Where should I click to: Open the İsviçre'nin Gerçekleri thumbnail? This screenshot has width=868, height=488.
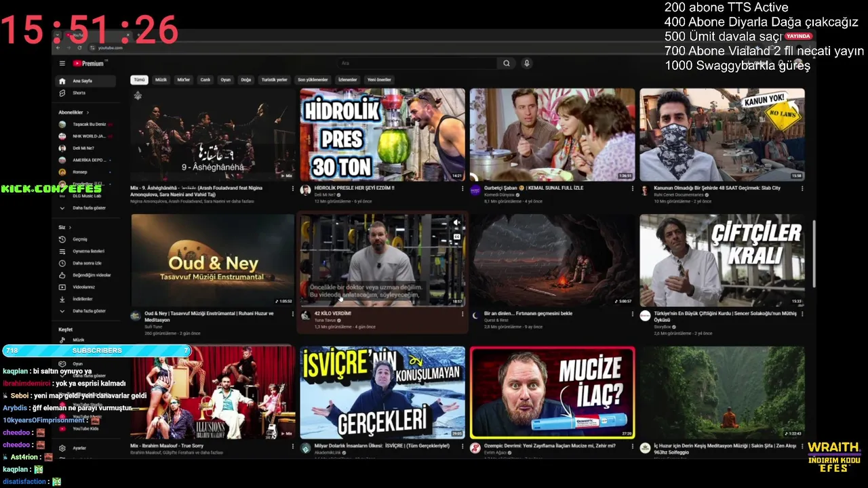pyautogui.click(x=382, y=392)
